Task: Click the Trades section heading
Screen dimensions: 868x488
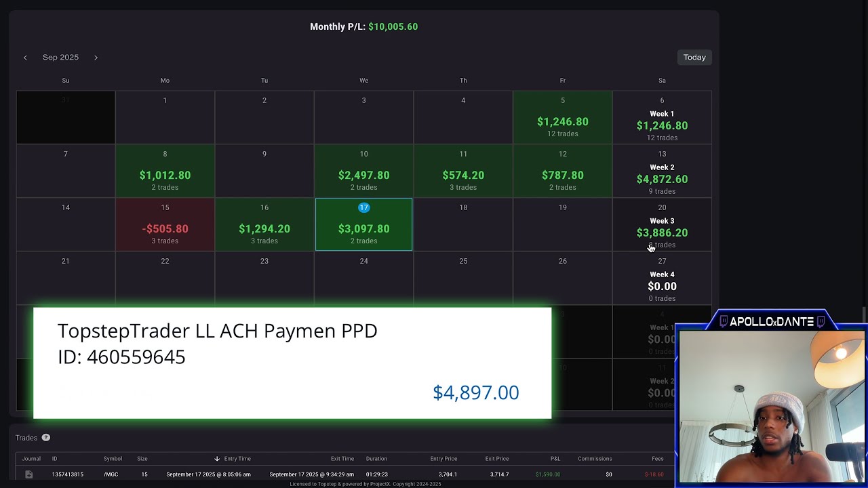Action: coord(26,438)
